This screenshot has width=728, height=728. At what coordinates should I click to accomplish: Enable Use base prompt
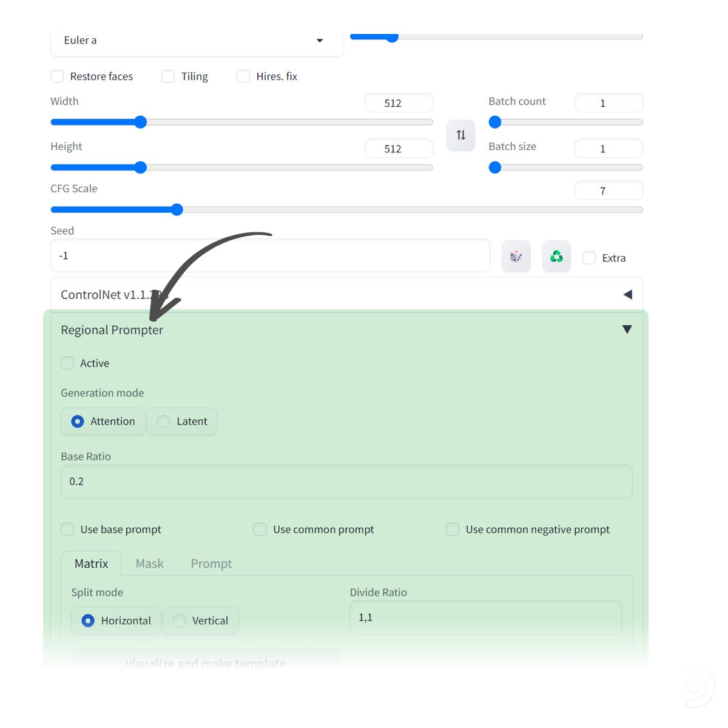pyautogui.click(x=67, y=530)
